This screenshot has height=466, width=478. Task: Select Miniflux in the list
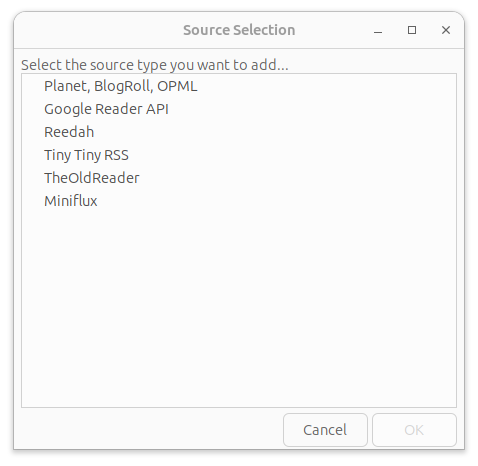click(x=239, y=201)
